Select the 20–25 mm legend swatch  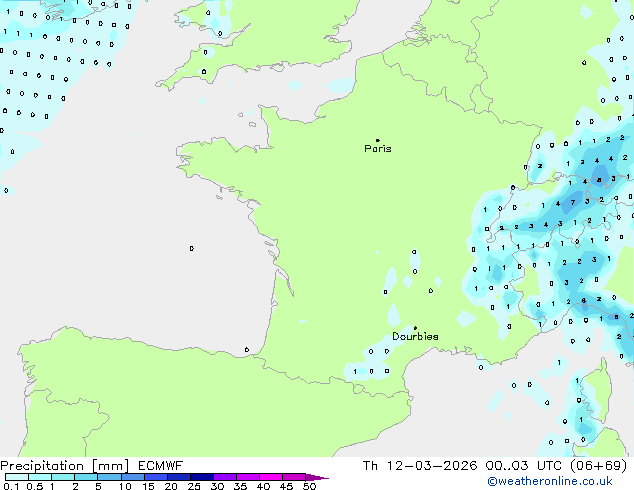point(178,477)
